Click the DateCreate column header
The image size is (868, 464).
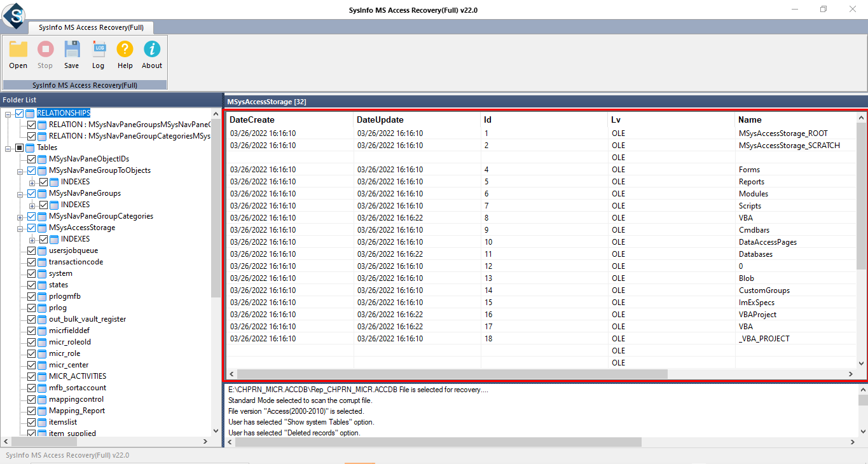tap(252, 119)
